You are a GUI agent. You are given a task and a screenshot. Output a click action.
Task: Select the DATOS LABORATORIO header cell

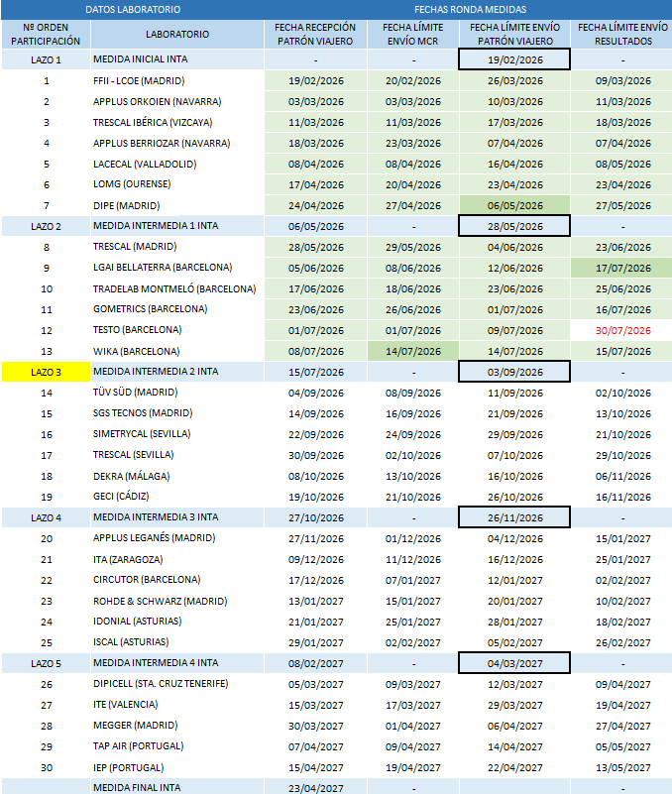133,10
